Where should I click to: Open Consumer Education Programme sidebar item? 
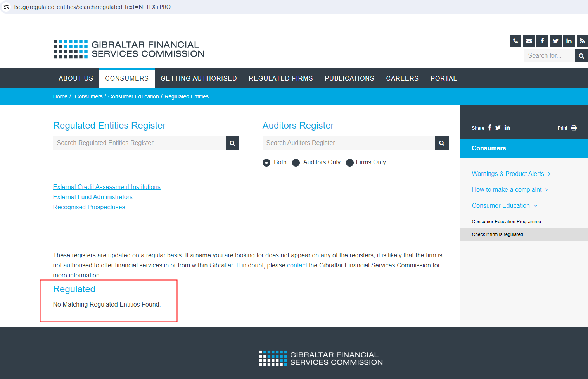[x=506, y=222]
